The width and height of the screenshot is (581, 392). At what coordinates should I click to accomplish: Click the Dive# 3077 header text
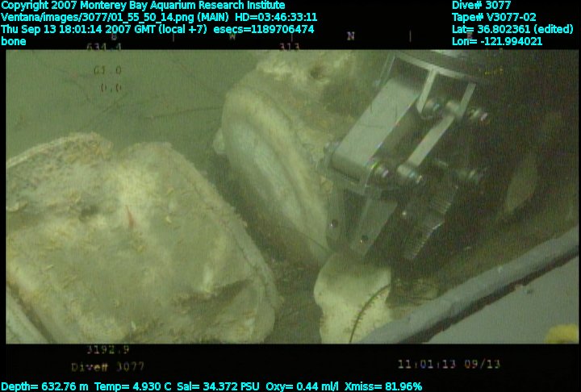pos(481,5)
